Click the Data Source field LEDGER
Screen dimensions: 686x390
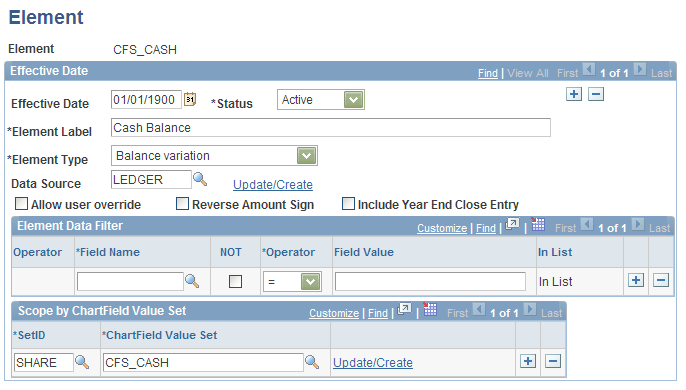[151, 179]
